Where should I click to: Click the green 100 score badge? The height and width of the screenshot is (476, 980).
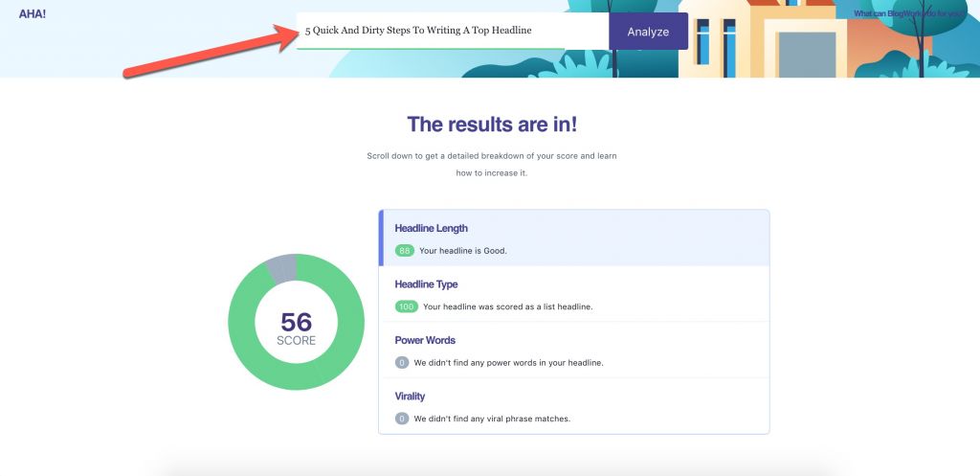point(407,306)
